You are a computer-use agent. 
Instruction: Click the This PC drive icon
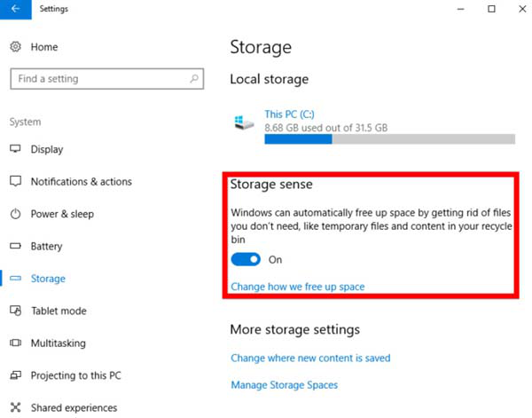(x=244, y=122)
